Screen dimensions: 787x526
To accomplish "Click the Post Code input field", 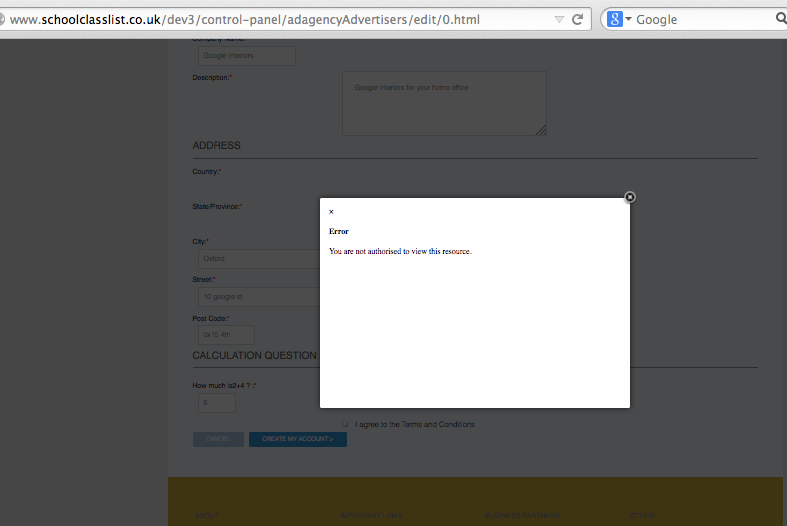I will coord(226,335).
